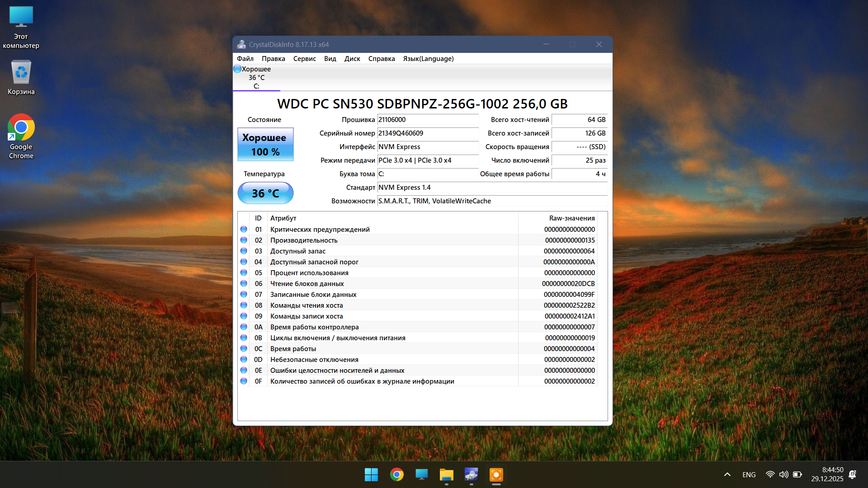
Task: Open the Файл menu
Action: click(x=245, y=59)
